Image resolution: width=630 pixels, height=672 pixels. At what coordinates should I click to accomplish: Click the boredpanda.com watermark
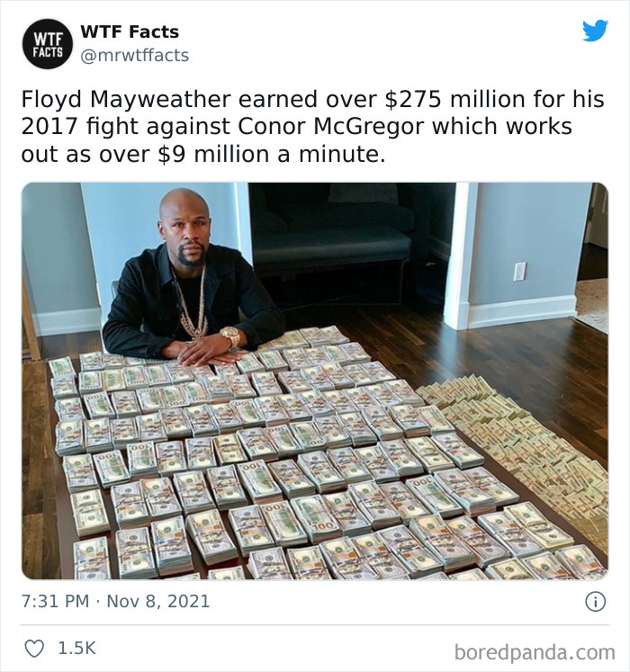pos(535,652)
